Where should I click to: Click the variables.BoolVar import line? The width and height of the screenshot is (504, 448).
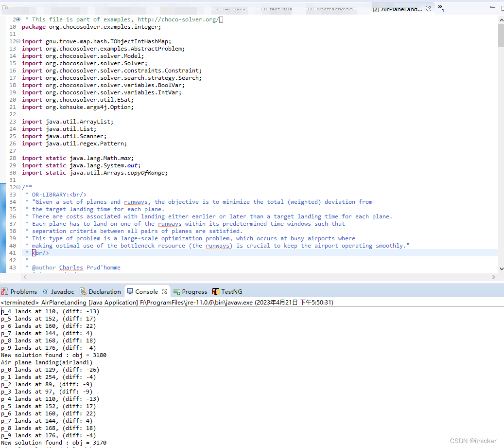[103, 85]
